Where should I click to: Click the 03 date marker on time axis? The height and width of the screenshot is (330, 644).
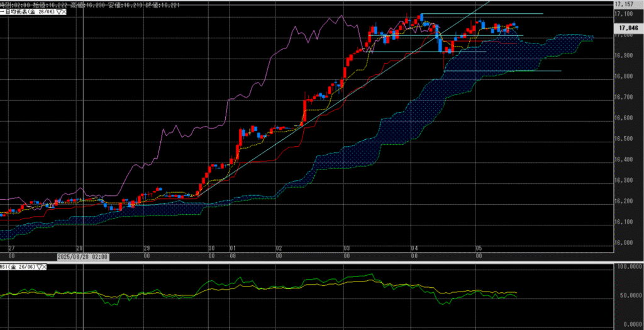tap(346, 249)
